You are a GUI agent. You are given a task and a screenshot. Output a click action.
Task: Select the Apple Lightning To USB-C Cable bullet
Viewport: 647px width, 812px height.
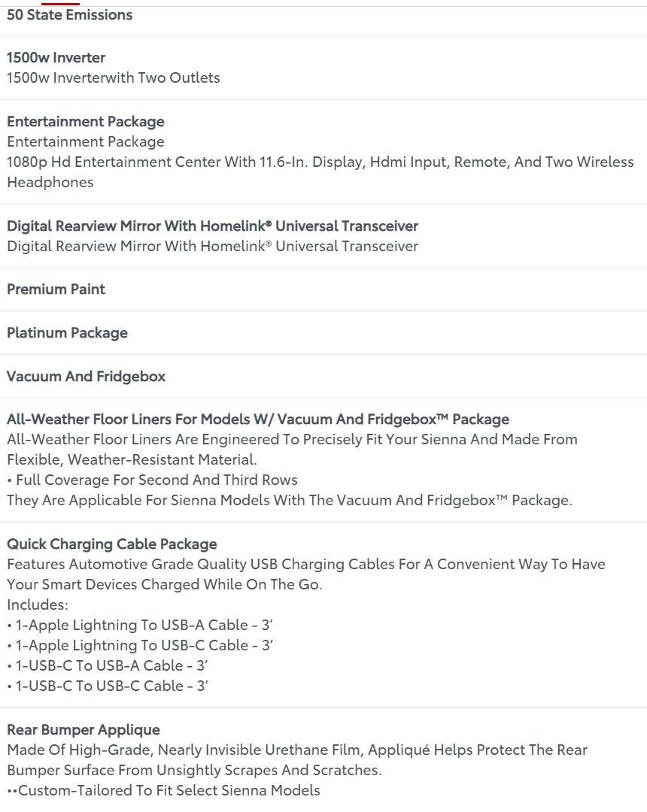pyautogui.click(x=141, y=645)
